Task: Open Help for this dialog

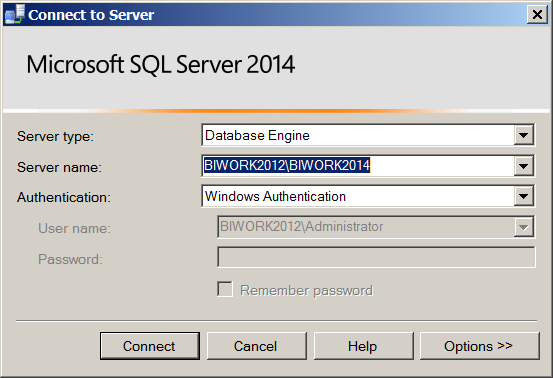Action: tap(363, 346)
